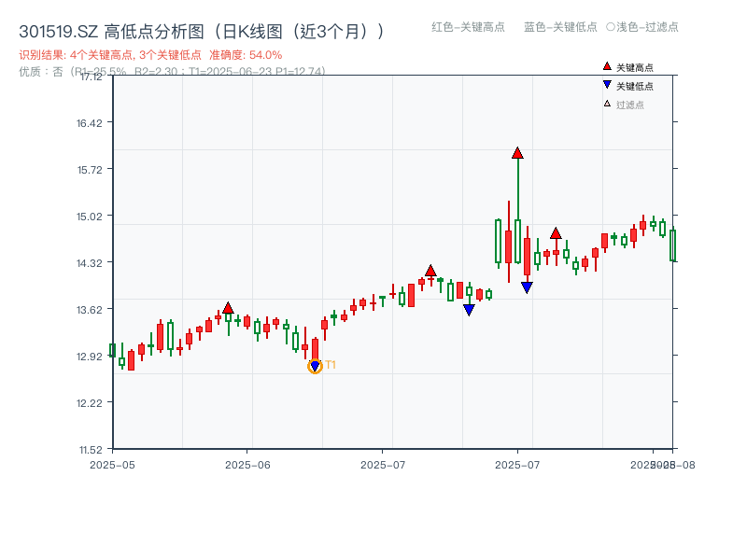Click the blue low marker below the mid-chart candles
The height and width of the screenshot is (560, 747).
(469, 309)
